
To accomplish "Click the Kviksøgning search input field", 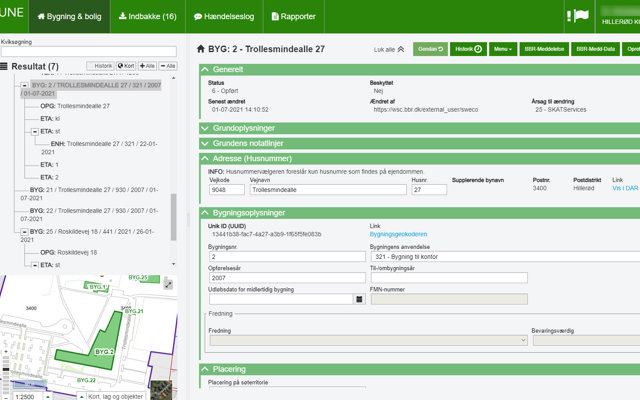I will tap(87, 52).
